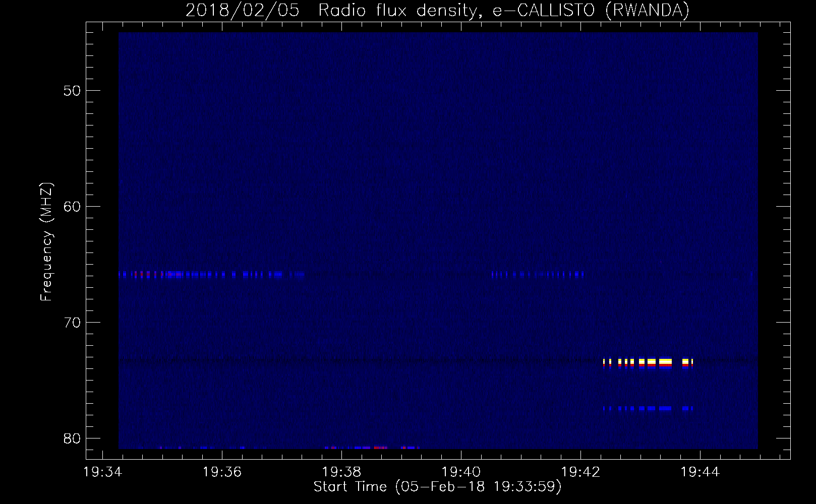Click the faint blue signal at 66 MHz near 19:41
Image resolution: width=816 pixels, height=504 pixels.
click(x=538, y=275)
